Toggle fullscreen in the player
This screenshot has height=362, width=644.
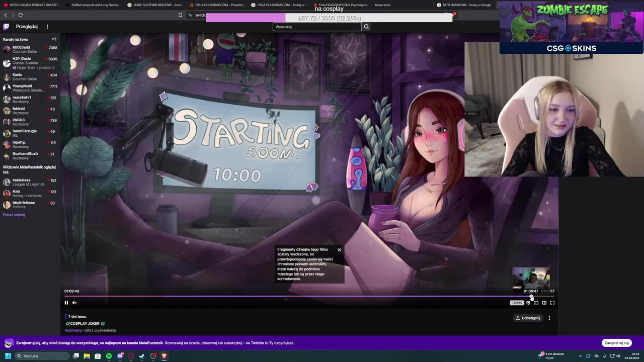552,303
